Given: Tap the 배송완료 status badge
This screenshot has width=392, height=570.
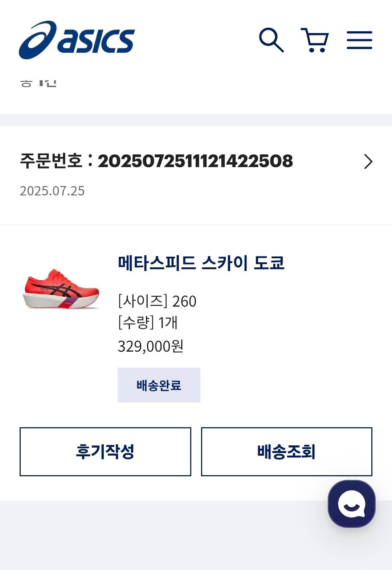Looking at the screenshot, I should (x=159, y=385).
